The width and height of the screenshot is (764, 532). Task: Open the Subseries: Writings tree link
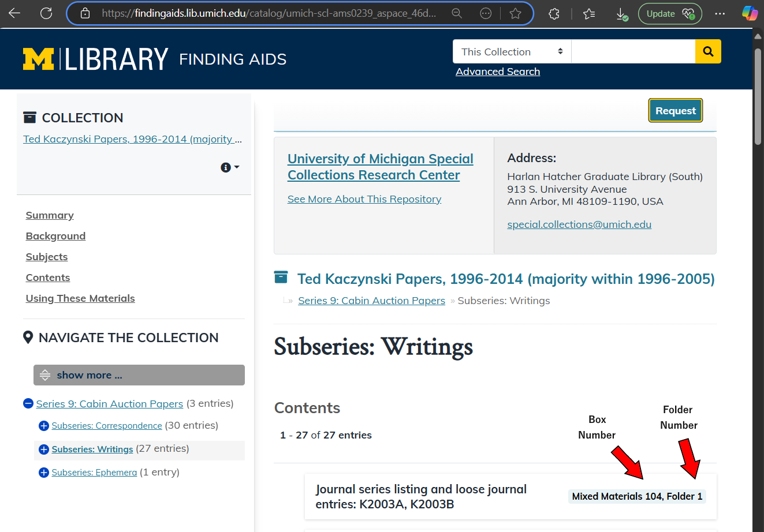92,449
